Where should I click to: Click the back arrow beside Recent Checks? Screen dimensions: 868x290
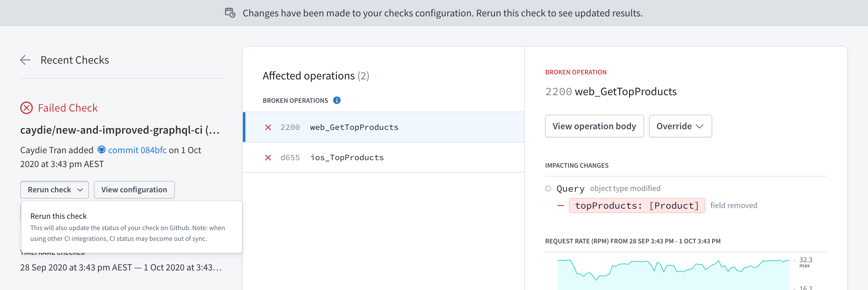(x=25, y=60)
